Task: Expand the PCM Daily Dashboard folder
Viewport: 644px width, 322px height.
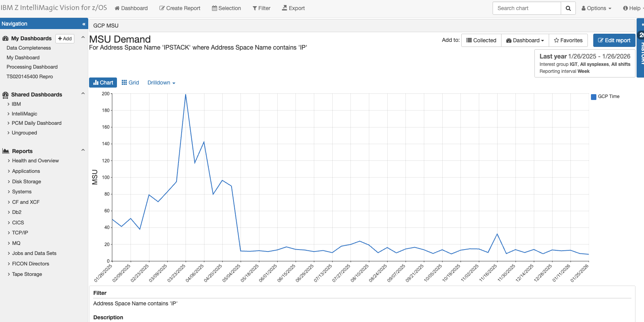Action: pos(36,123)
